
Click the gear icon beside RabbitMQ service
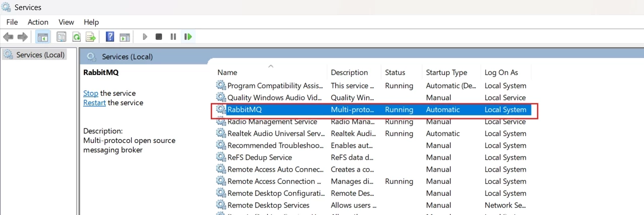point(221,109)
